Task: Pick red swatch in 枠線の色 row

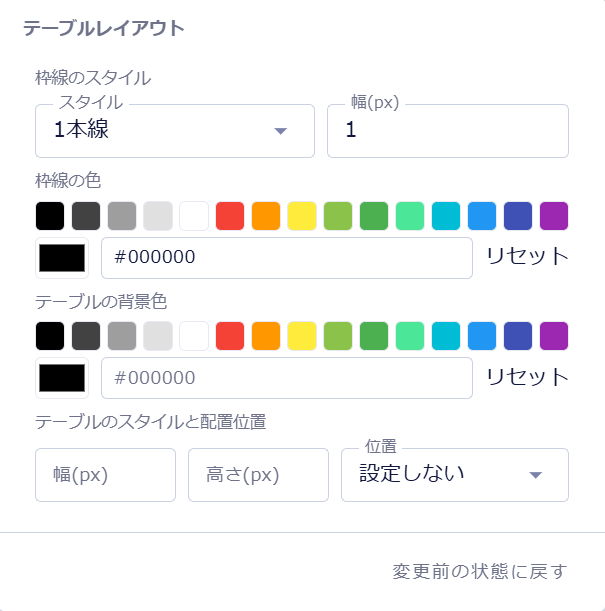Action: tap(230, 216)
